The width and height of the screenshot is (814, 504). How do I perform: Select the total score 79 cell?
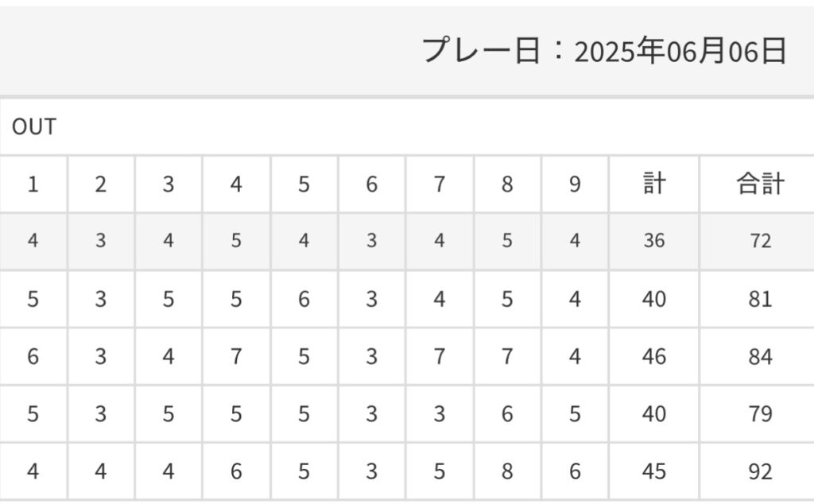click(x=760, y=414)
